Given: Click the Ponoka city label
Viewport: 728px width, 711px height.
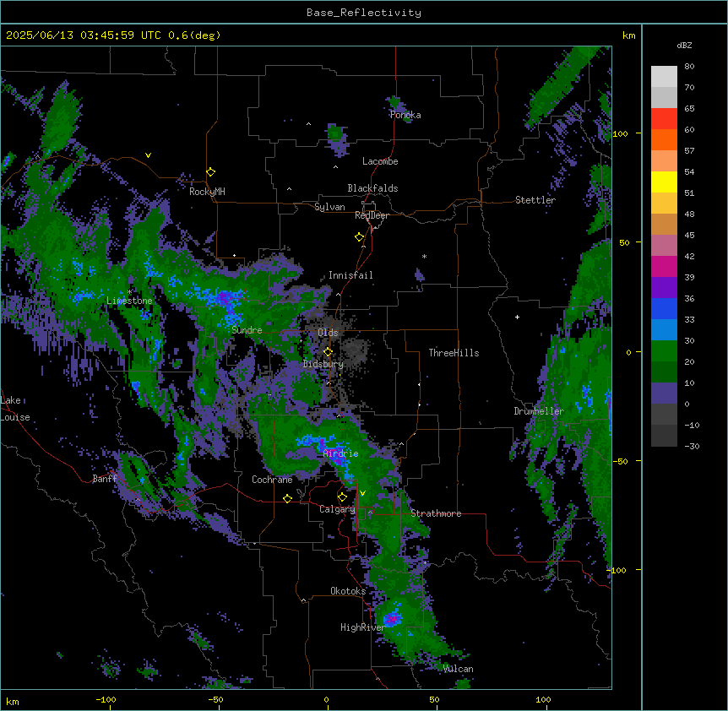Looking at the screenshot, I should point(405,115).
